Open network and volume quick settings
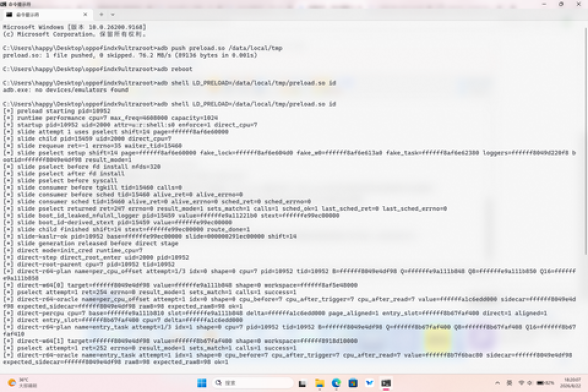The width and height of the screenshot is (588, 392). pos(525,383)
